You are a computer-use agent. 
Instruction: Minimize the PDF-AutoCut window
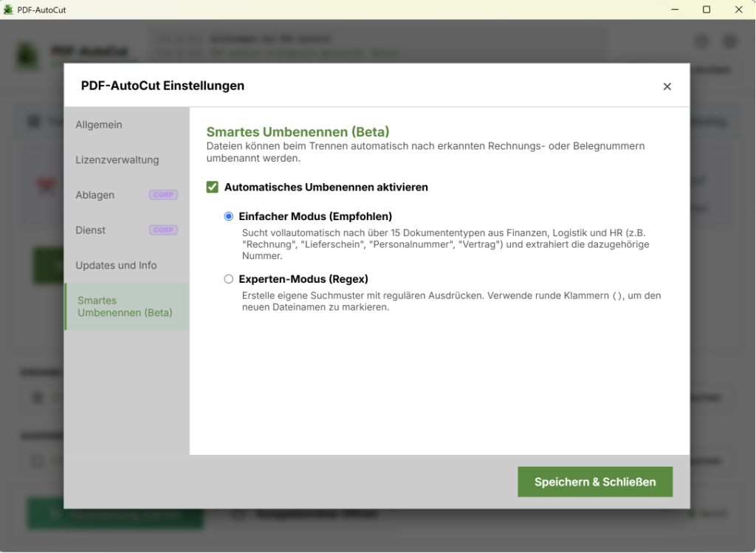coord(675,10)
